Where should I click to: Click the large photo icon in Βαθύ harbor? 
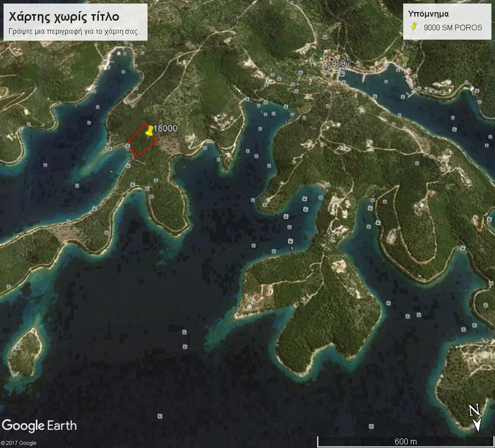[x=342, y=73]
